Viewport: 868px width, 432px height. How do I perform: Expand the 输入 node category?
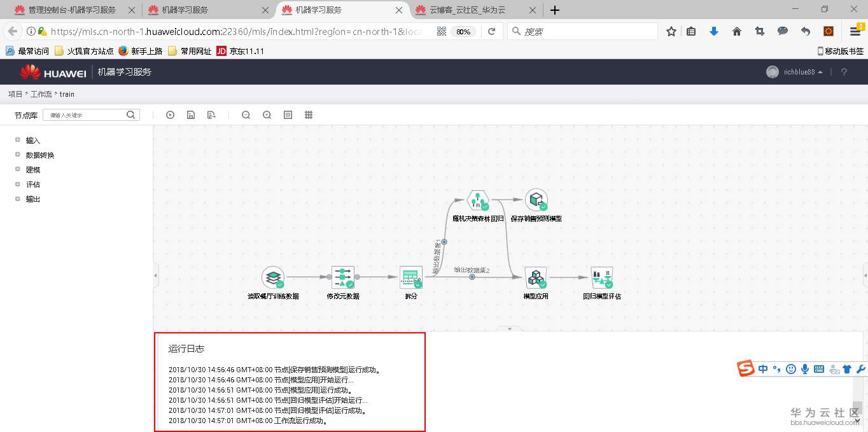point(18,140)
